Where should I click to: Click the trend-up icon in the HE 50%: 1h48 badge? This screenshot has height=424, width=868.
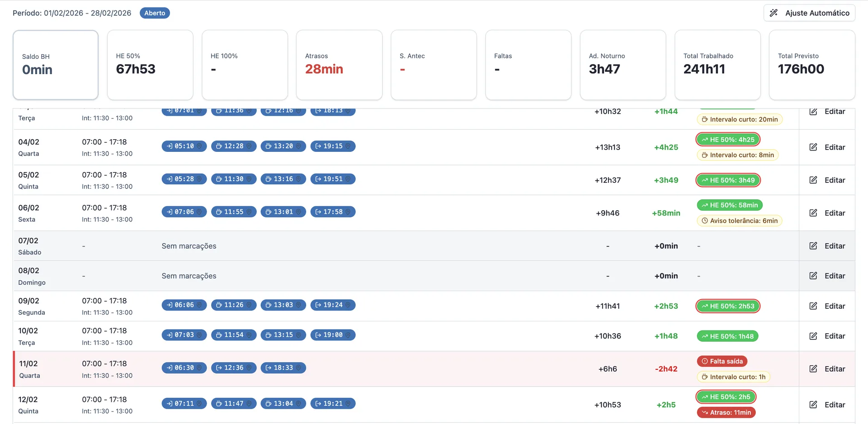(x=705, y=336)
